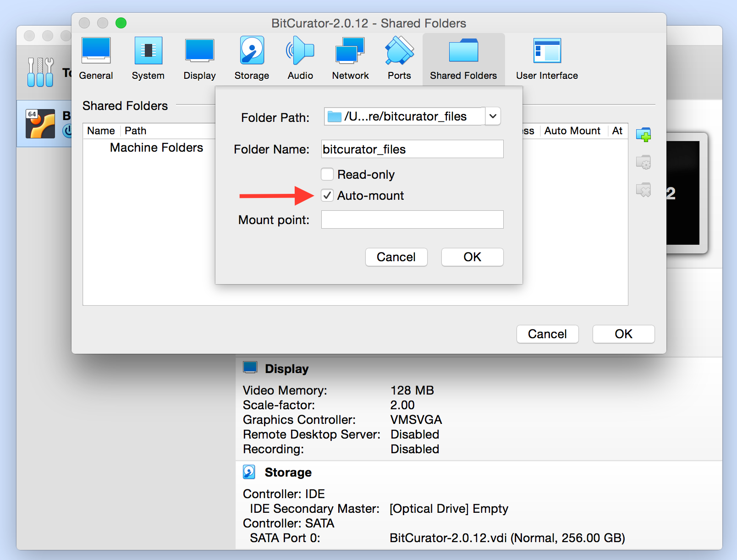Click the At column header

(617, 131)
